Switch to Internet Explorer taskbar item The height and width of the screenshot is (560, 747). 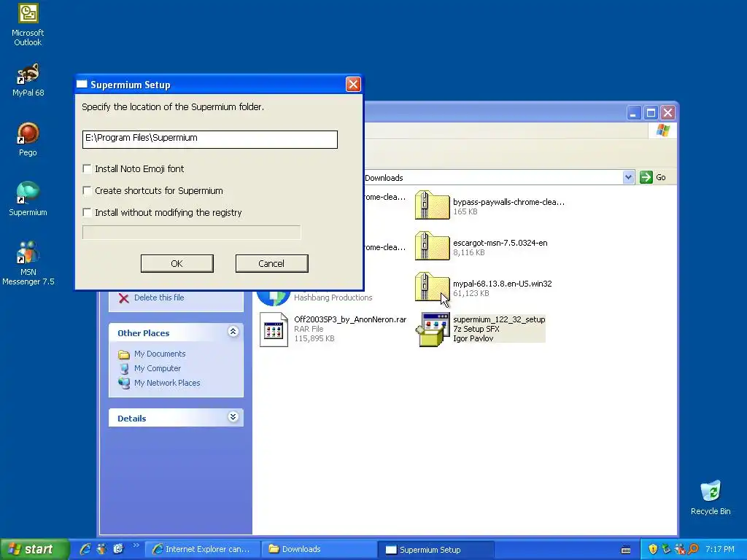(x=202, y=550)
